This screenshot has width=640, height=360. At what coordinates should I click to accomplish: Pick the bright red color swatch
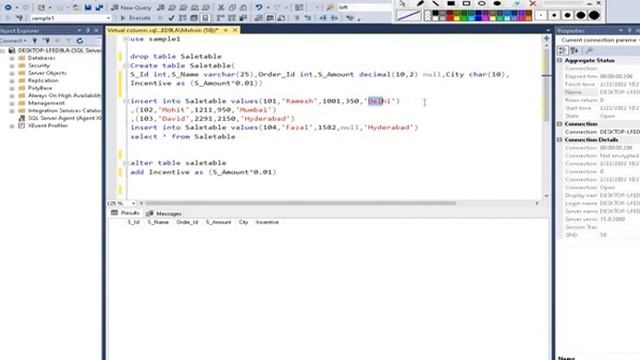pyautogui.click(x=450, y=18)
